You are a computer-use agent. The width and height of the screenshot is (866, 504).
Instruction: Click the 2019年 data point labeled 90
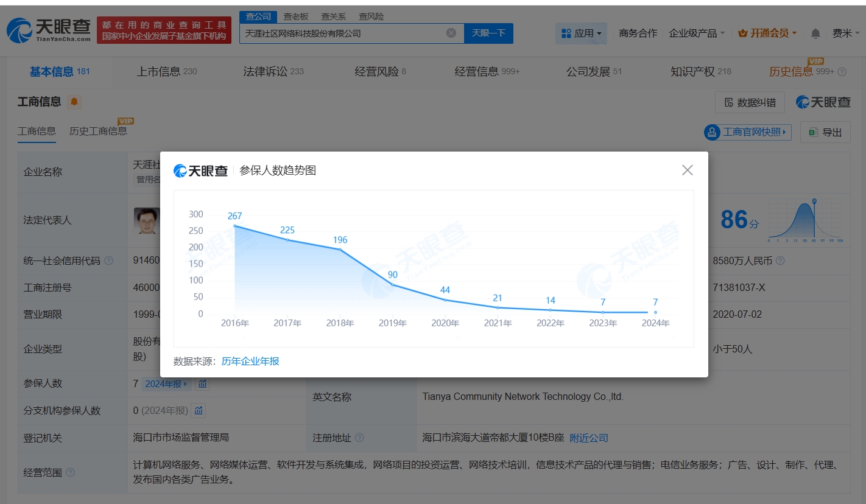point(393,285)
